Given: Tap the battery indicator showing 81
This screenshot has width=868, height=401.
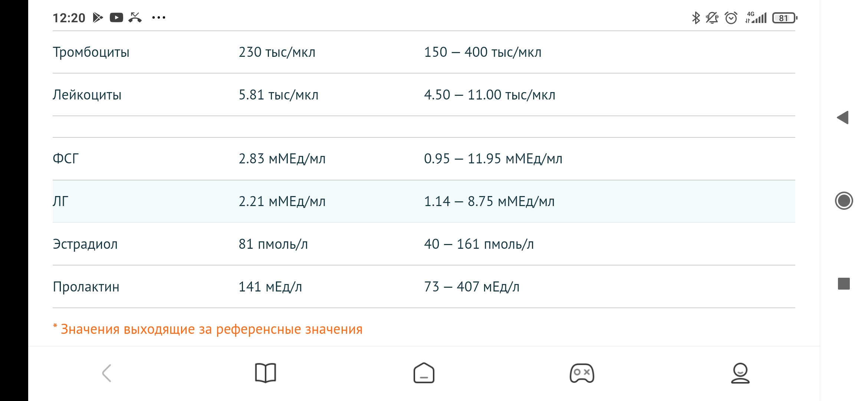Looking at the screenshot, I should tap(784, 18).
